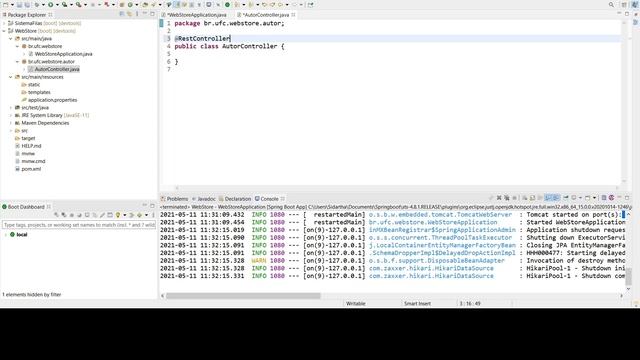Expand the local node in Boot Dashboard
Image resolution: width=640 pixels, height=360 pixels.
coord(6,235)
